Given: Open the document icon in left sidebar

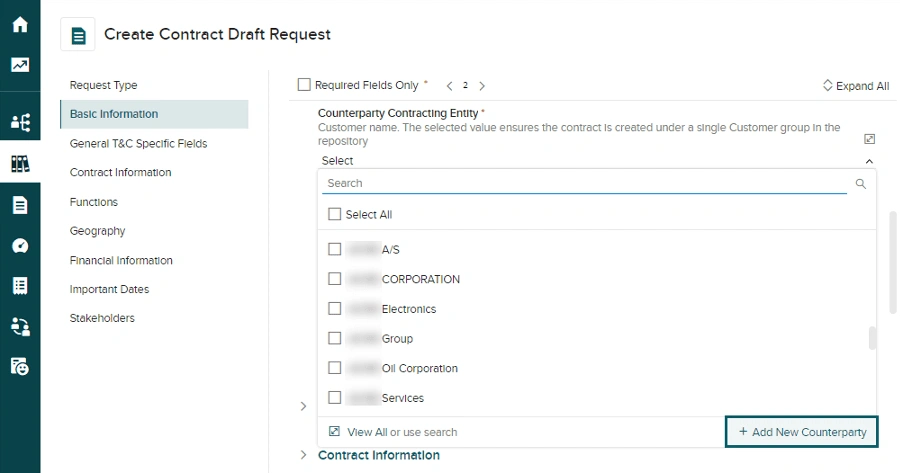Looking at the screenshot, I should pyautogui.click(x=20, y=205).
